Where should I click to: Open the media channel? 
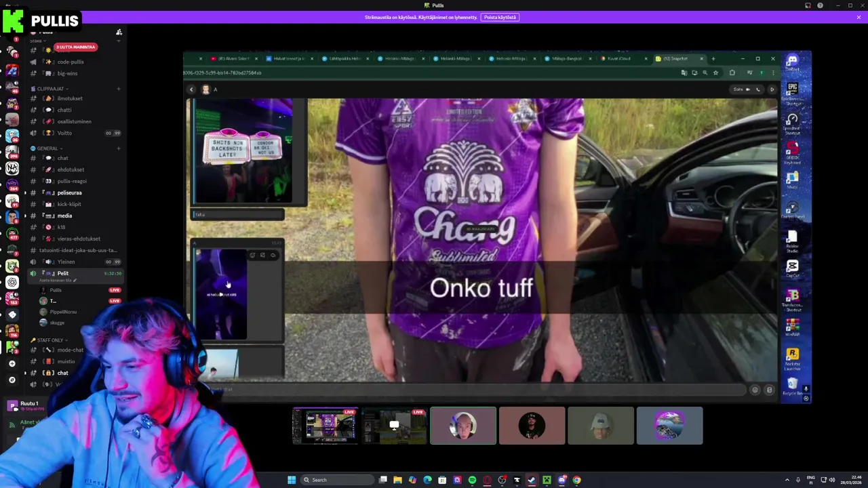pyautogui.click(x=64, y=216)
